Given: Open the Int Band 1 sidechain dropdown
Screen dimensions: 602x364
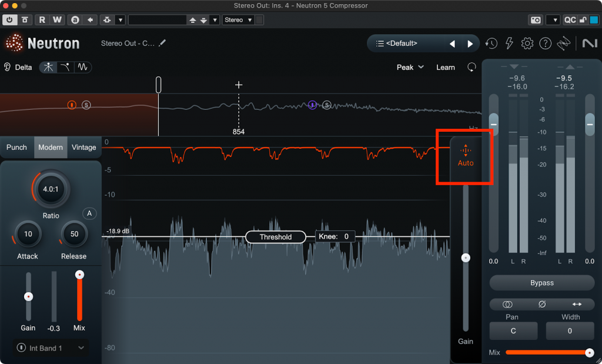Looking at the screenshot, I should [x=51, y=348].
